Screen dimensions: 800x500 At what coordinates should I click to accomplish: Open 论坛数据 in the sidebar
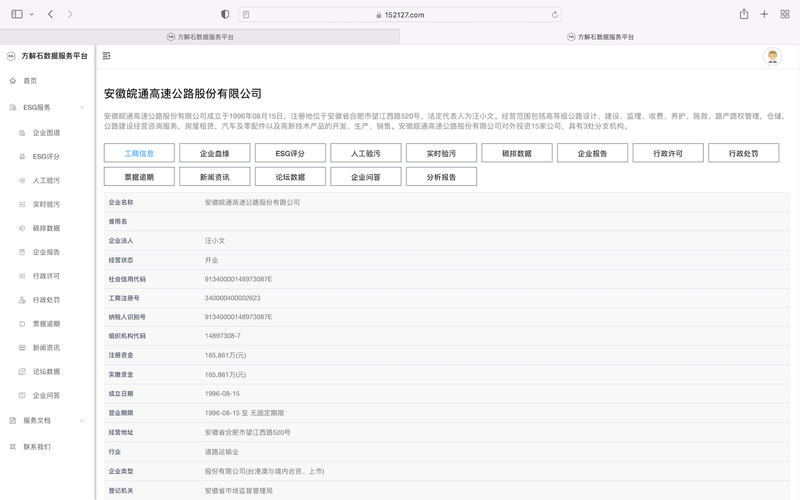47,371
